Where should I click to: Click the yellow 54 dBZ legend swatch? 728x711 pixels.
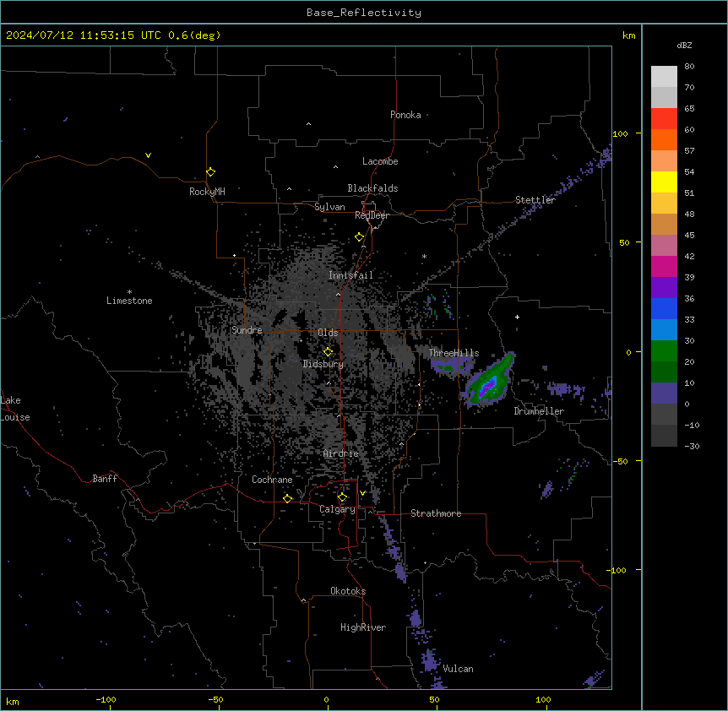pos(664,182)
